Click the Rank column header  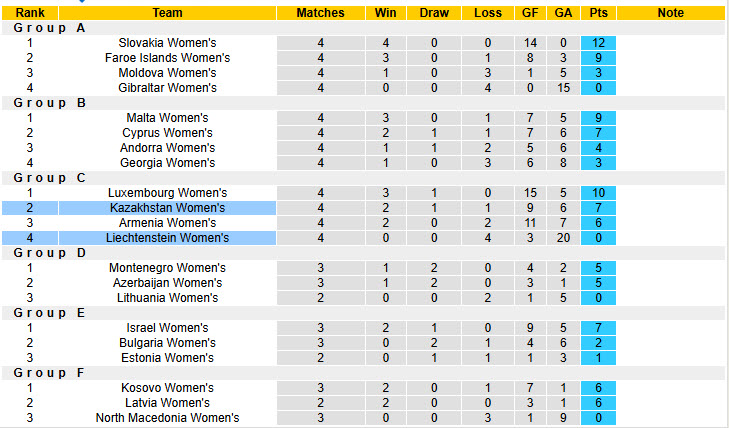(x=30, y=13)
